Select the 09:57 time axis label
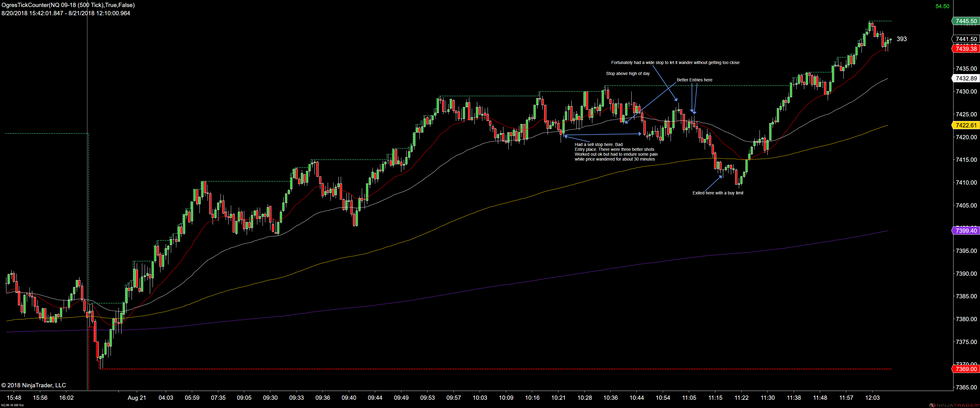Image resolution: width=980 pixels, height=408 pixels. [453, 398]
